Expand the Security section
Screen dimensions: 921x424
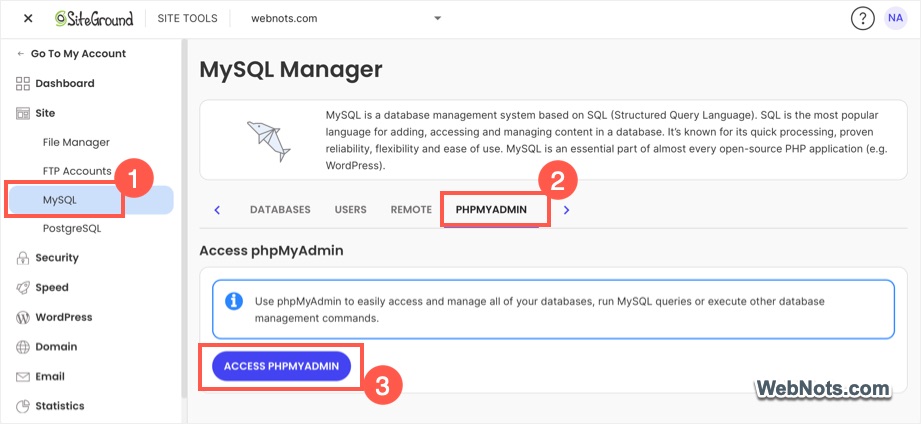tap(56, 257)
